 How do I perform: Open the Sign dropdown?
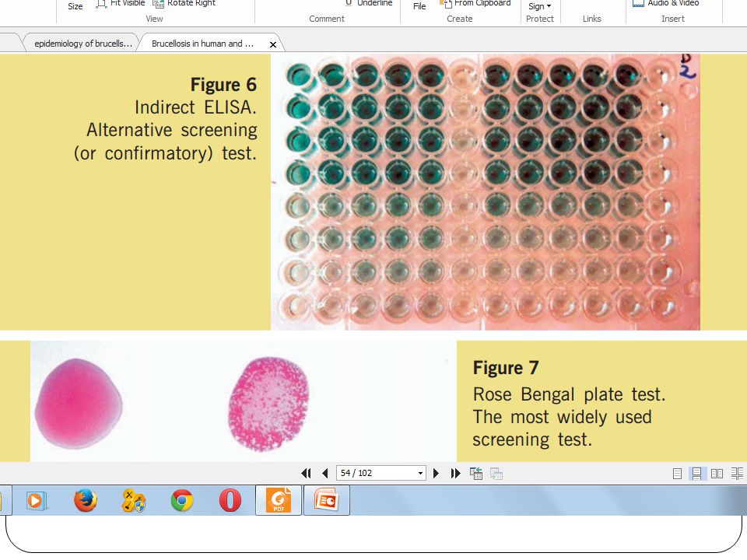(x=539, y=6)
